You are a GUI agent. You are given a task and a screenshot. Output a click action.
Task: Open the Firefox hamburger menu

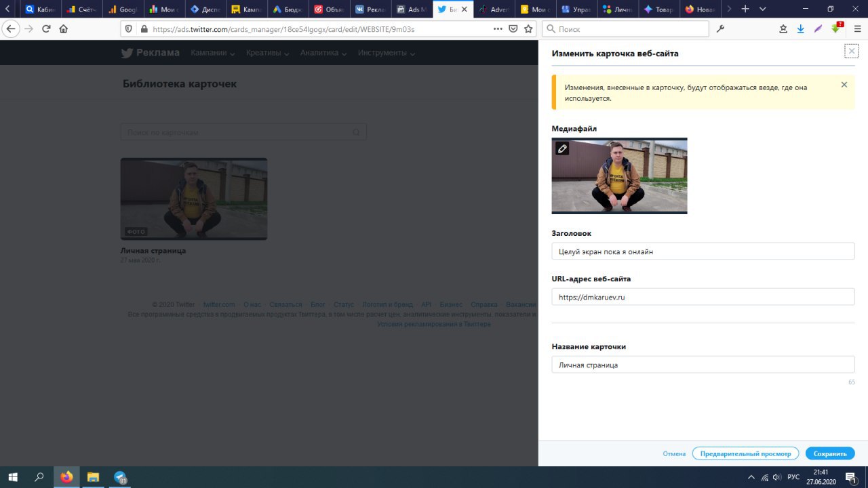tap(857, 29)
